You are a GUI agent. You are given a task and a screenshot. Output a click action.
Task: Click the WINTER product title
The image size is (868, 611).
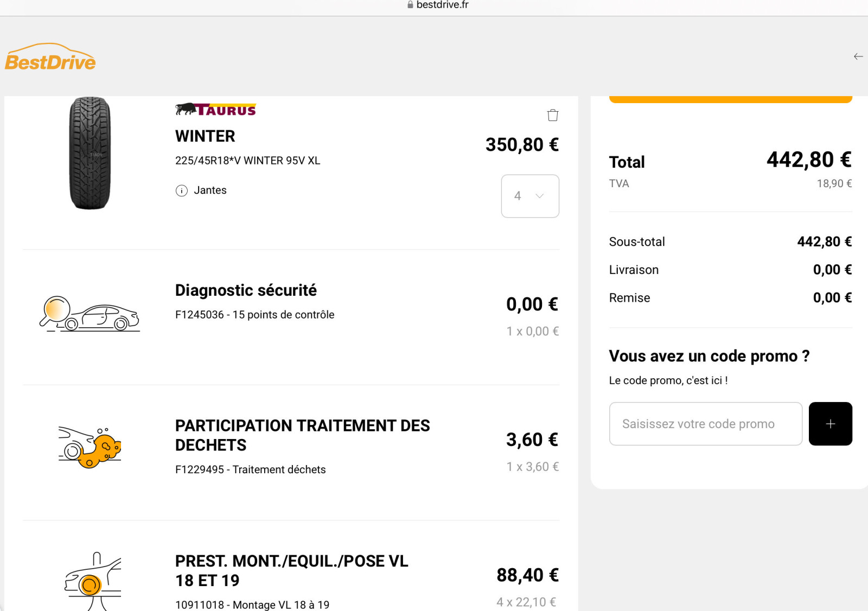(205, 136)
